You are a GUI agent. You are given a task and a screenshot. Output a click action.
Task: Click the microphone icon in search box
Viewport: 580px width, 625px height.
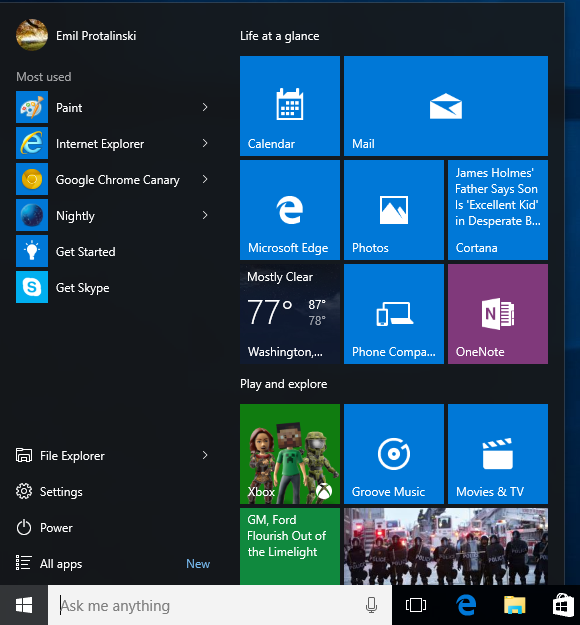pos(371,605)
